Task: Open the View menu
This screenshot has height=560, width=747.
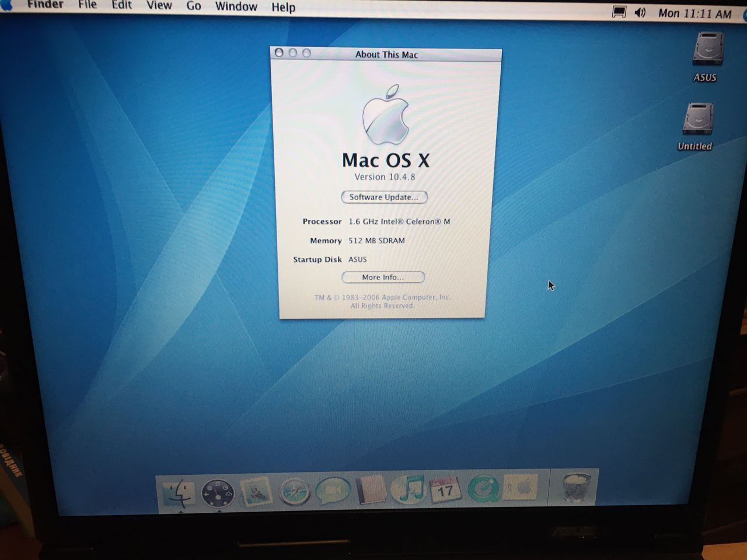Action: point(159,6)
